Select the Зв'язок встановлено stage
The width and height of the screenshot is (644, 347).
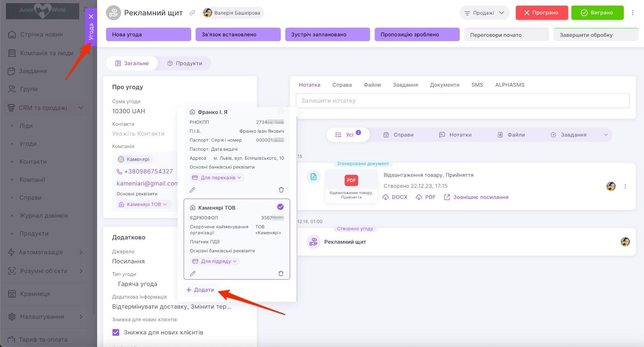click(238, 35)
